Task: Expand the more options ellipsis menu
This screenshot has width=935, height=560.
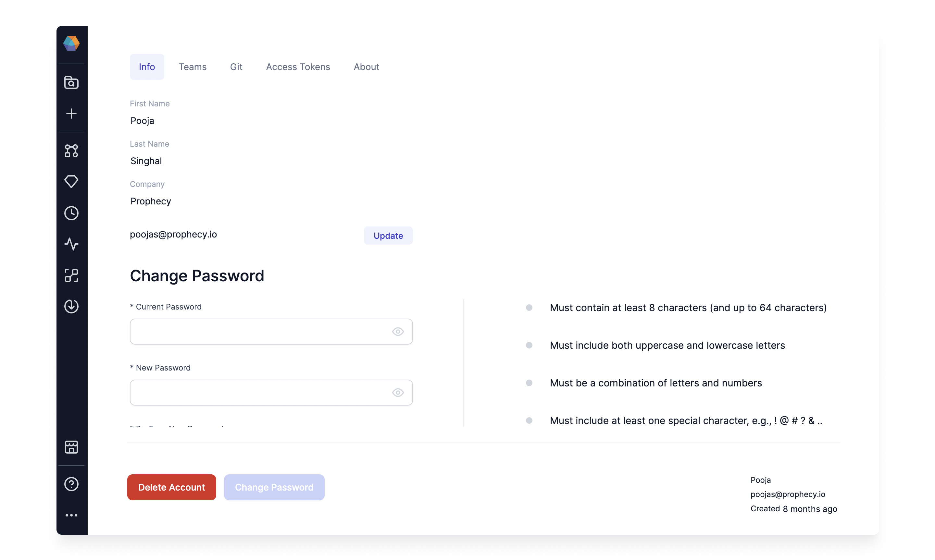Action: 71,515
